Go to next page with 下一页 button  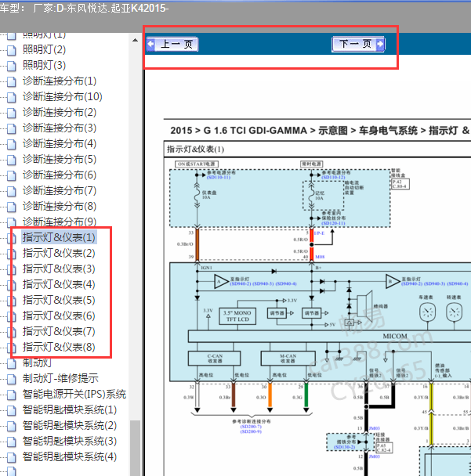pyautogui.click(x=358, y=45)
